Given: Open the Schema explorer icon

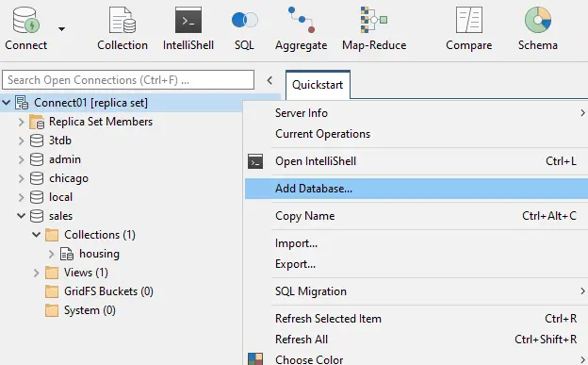Looking at the screenshot, I should coord(538,20).
